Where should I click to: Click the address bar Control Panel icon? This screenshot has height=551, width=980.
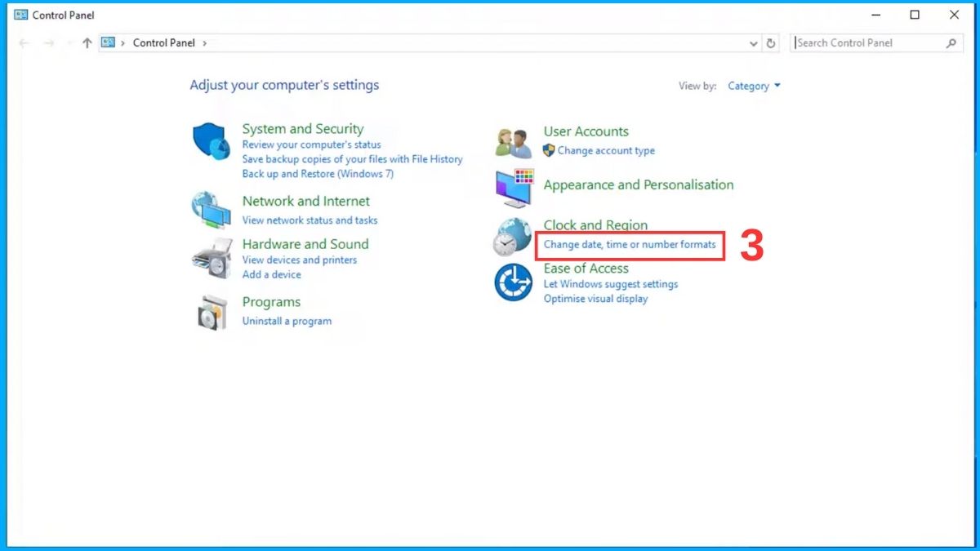(109, 42)
